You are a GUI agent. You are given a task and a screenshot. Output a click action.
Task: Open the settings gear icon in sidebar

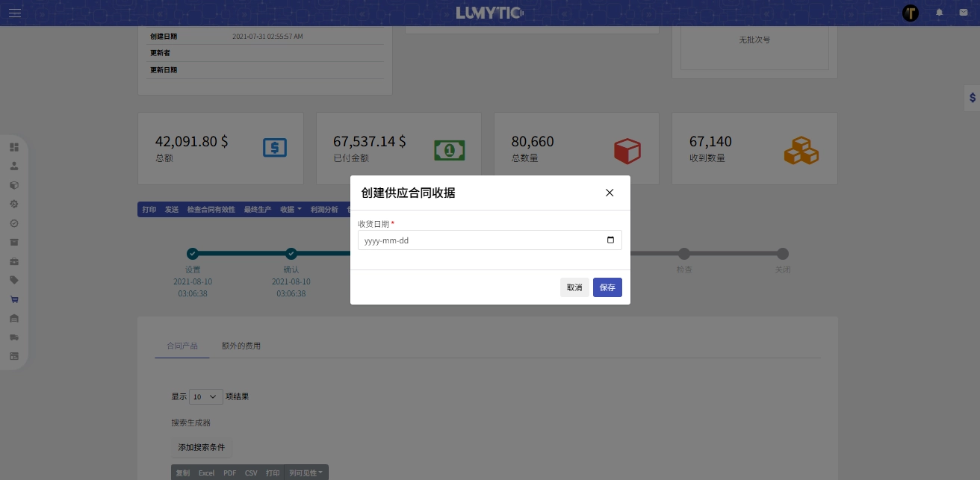point(14,203)
